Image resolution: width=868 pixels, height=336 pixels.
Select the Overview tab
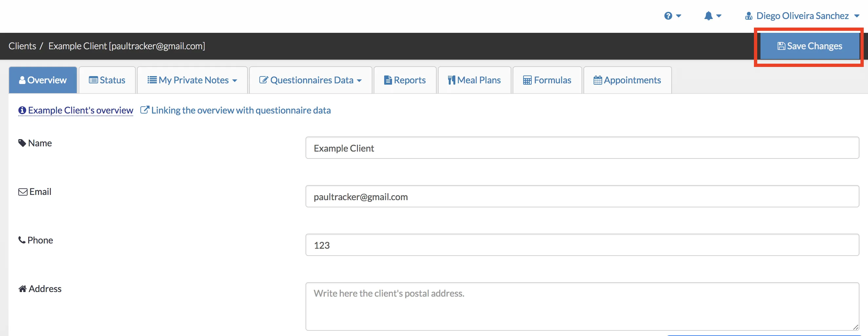43,80
